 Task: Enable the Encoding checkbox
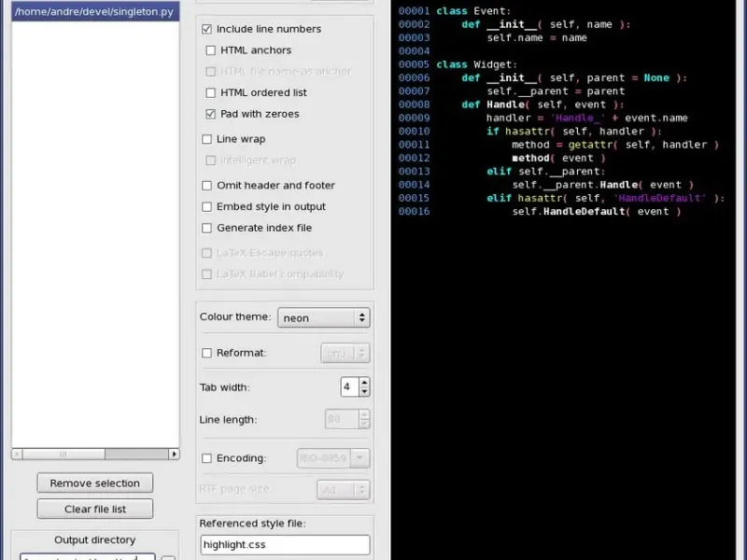pyautogui.click(x=206, y=458)
